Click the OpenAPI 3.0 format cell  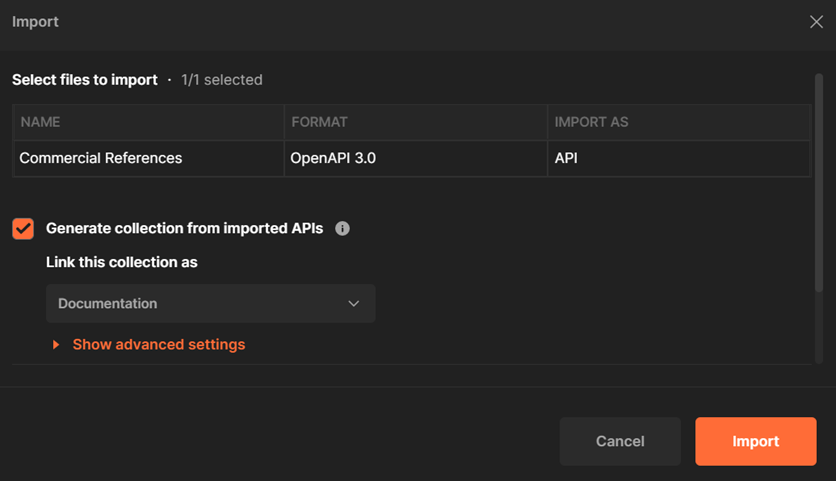click(x=416, y=158)
